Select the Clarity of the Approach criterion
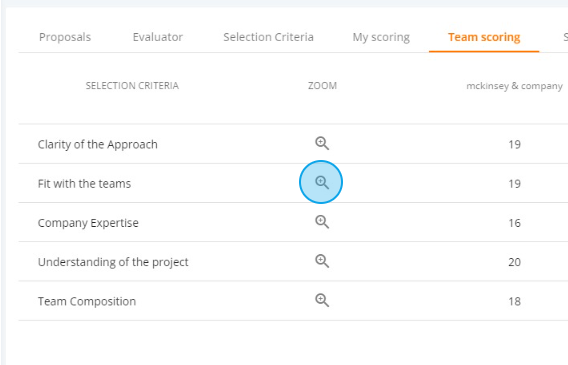 (x=97, y=144)
